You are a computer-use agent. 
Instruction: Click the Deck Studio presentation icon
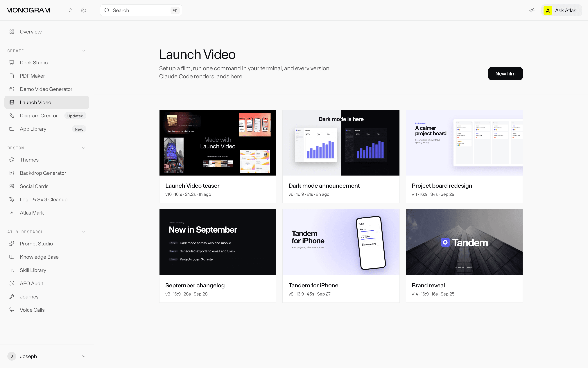pyautogui.click(x=12, y=63)
